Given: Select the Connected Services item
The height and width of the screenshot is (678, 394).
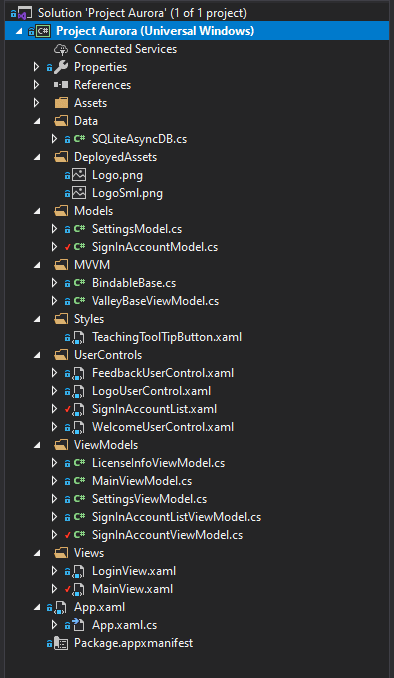Looking at the screenshot, I should click(125, 49).
